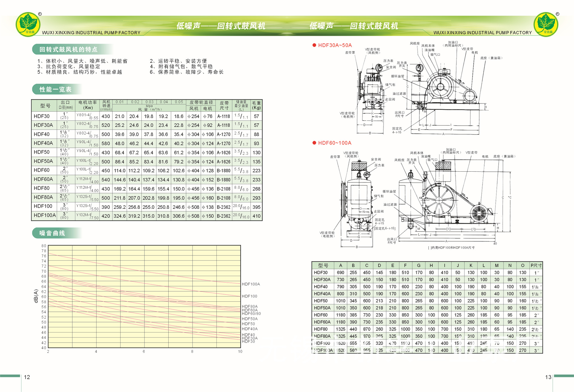
Task: Click the note [ ]内是HDF100和HDF100A尺寸
Action: (x=451, y=248)
